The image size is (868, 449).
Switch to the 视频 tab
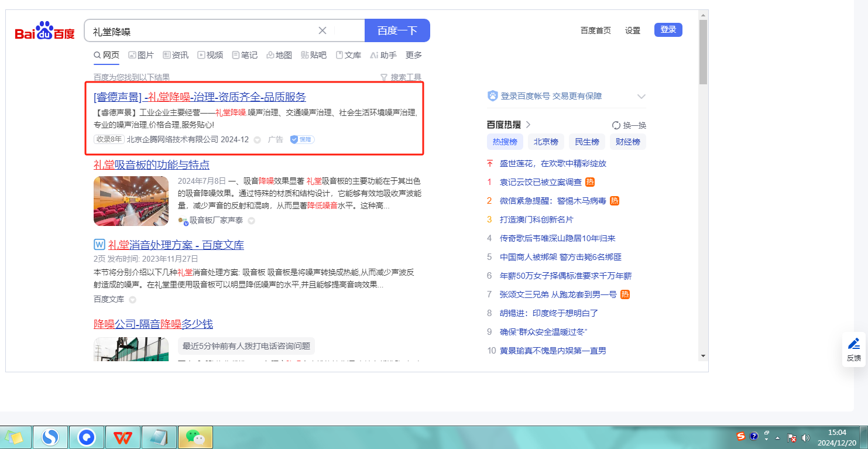[210, 55]
